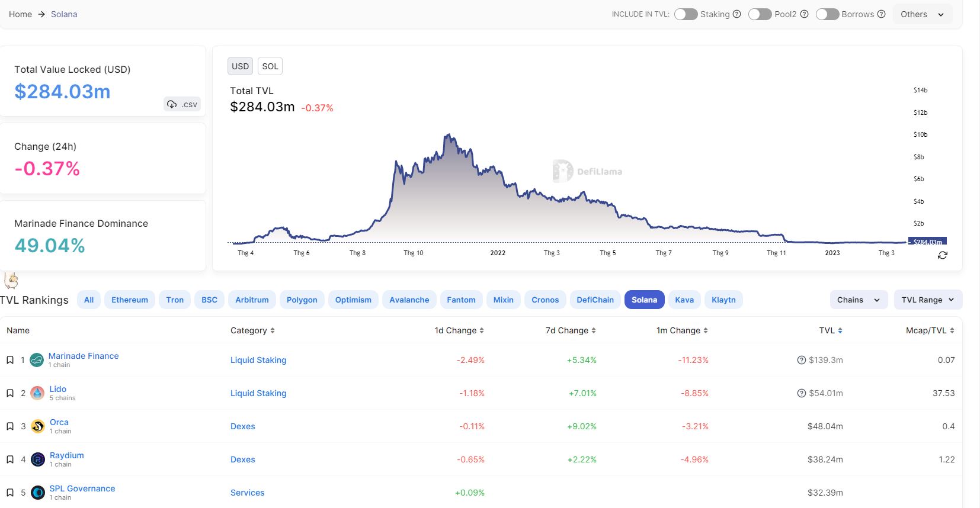
Task: Bookmark the Lido row
Action: click(10, 393)
